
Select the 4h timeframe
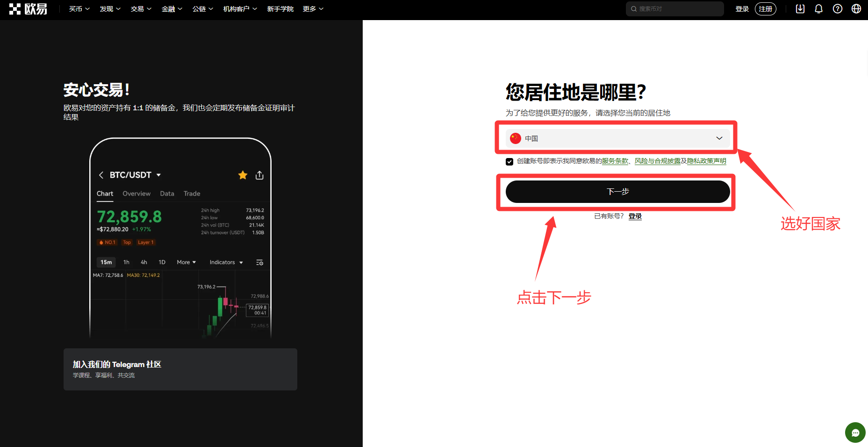point(144,262)
